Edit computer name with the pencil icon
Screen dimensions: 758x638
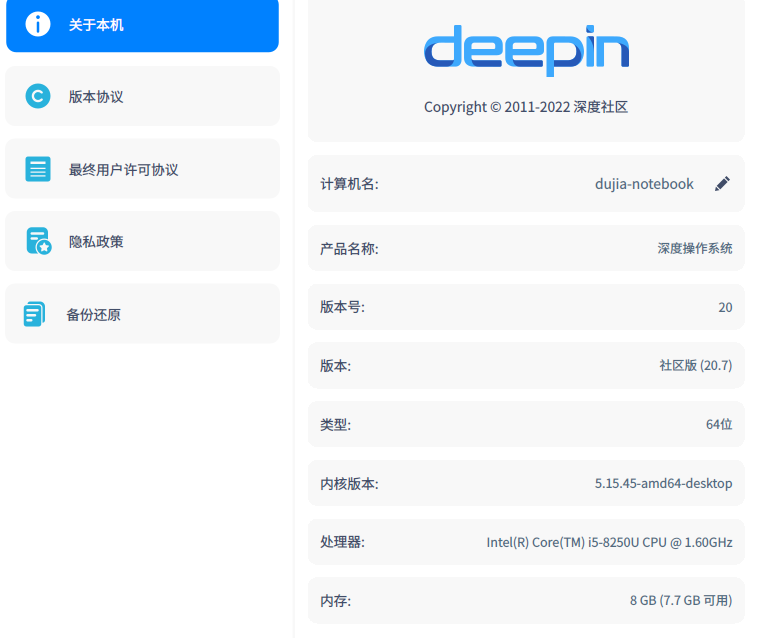[722, 184]
